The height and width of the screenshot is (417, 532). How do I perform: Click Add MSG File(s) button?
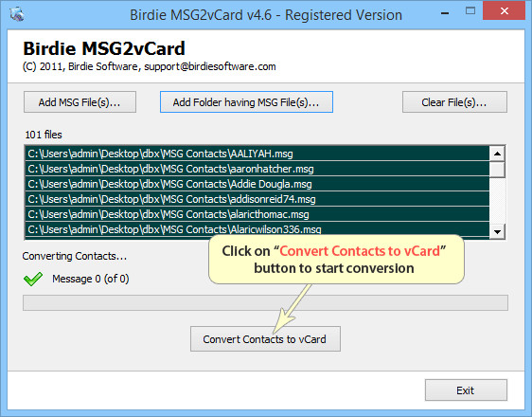pos(80,101)
